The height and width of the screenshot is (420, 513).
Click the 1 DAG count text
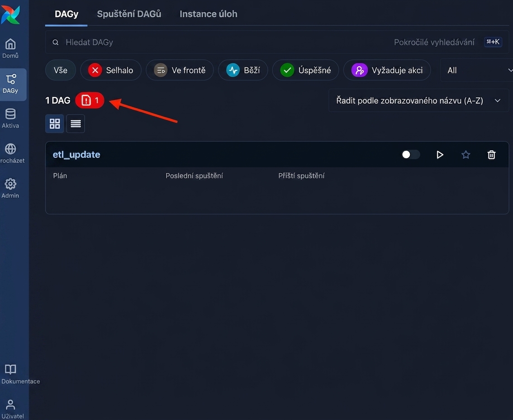[x=58, y=100]
